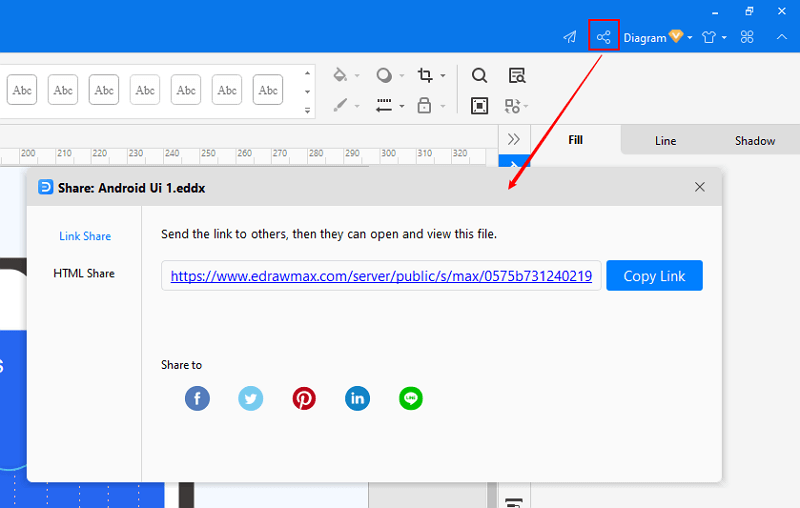Expand the shirt theme dropdown arrow
Screen dimensions: 800x508
[x=724, y=37]
